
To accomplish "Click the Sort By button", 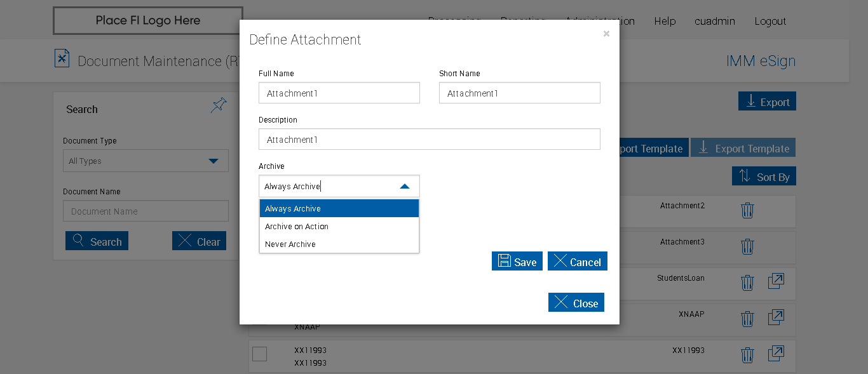I will (764, 177).
